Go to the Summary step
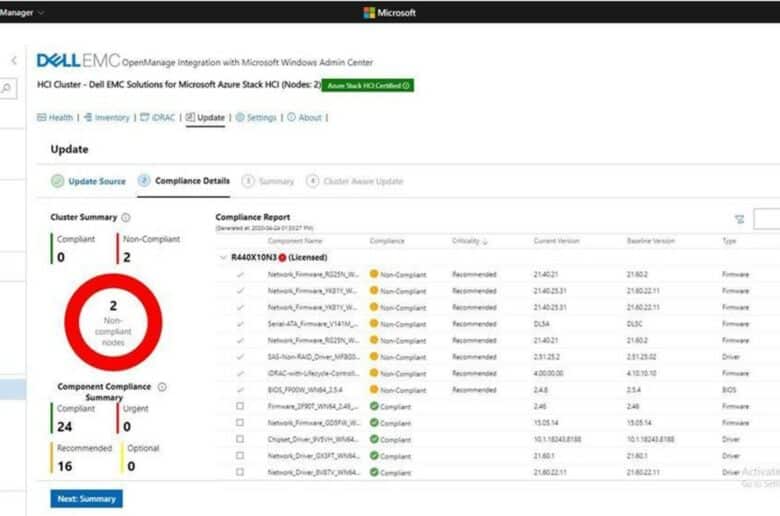This screenshot has width=780, height=516. click(268, 181)
